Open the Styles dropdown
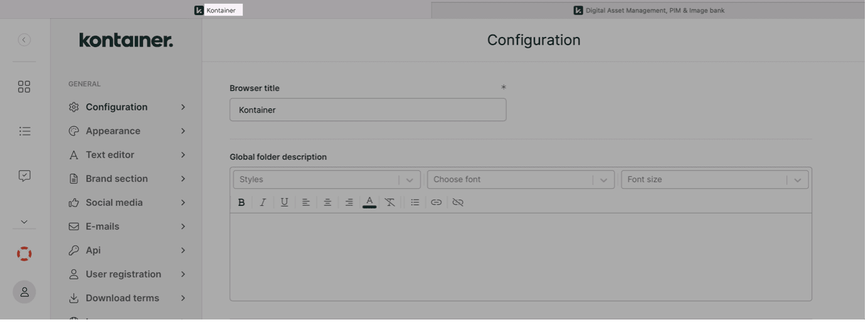The image size is (868, 322). (328, 180)
